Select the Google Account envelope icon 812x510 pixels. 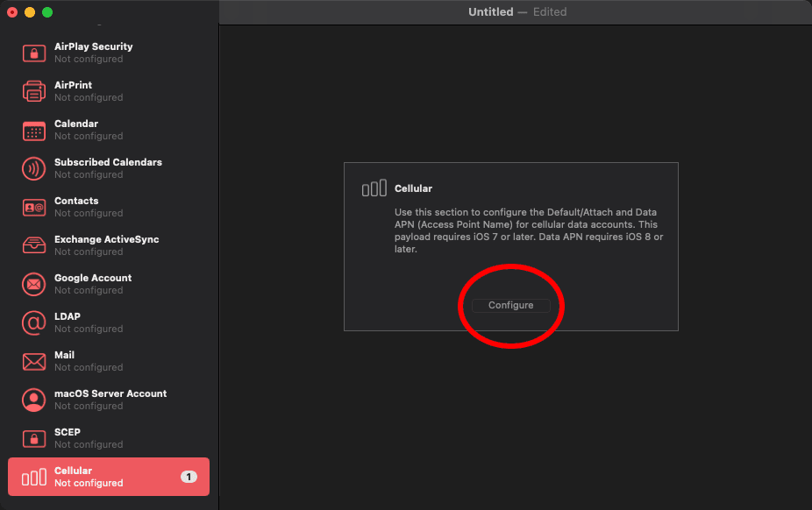33,284
